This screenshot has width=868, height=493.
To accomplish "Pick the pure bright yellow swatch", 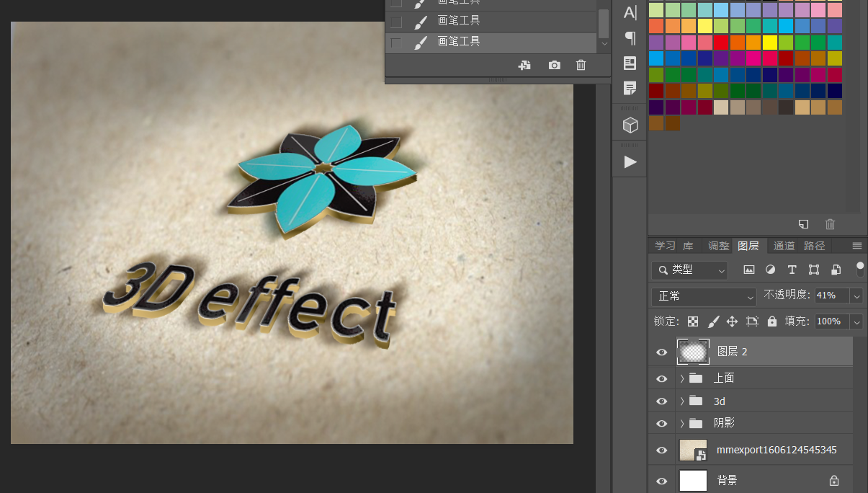I will coord(770,43).
